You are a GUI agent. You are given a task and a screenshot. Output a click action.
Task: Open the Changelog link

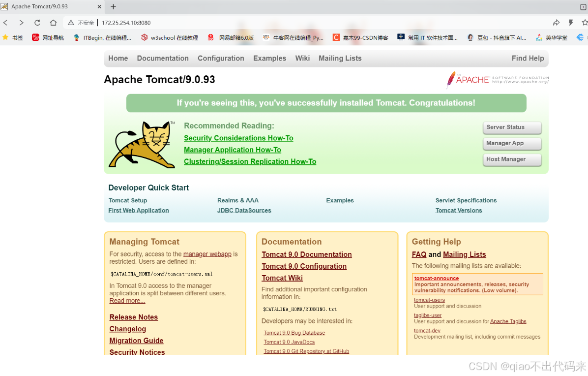pos(127,329)
